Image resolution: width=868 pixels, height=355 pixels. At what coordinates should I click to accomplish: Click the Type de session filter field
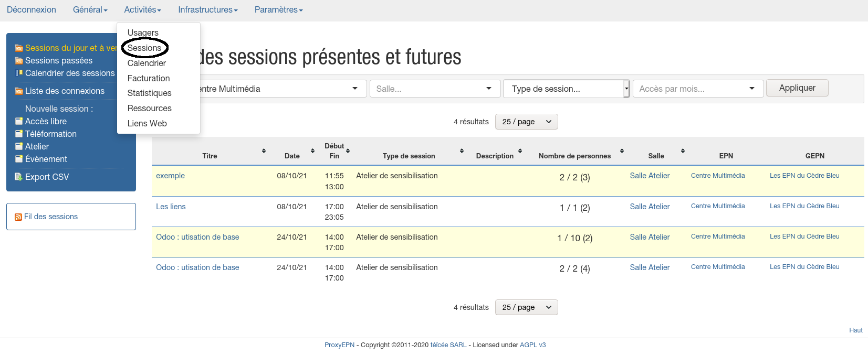pos(563,89)
